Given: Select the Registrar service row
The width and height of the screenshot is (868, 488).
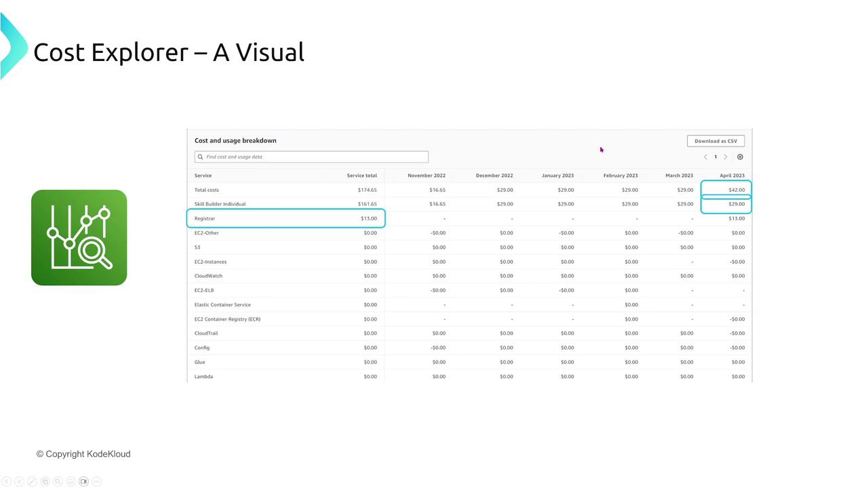Looking at the screenshot, I should tap(205, 218).
